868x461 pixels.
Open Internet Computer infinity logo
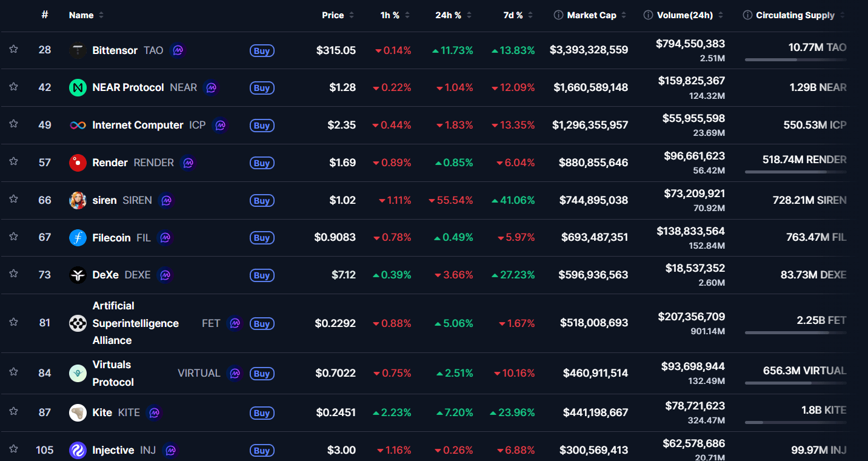pos(78,126)
